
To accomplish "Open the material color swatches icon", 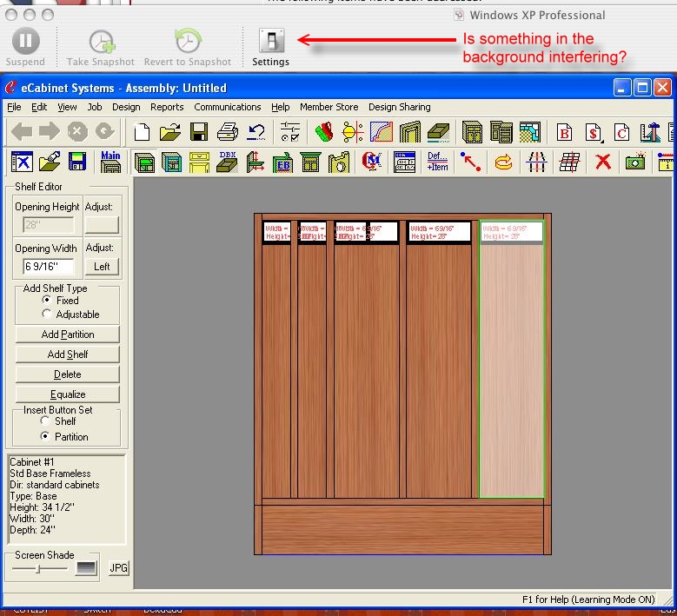I will click(324, 132).
